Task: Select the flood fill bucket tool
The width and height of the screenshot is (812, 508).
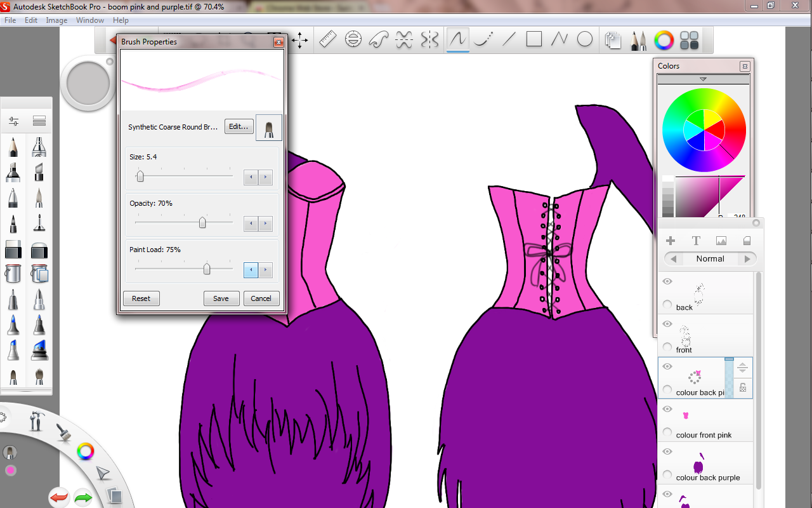Action: [x=13, y=274]
